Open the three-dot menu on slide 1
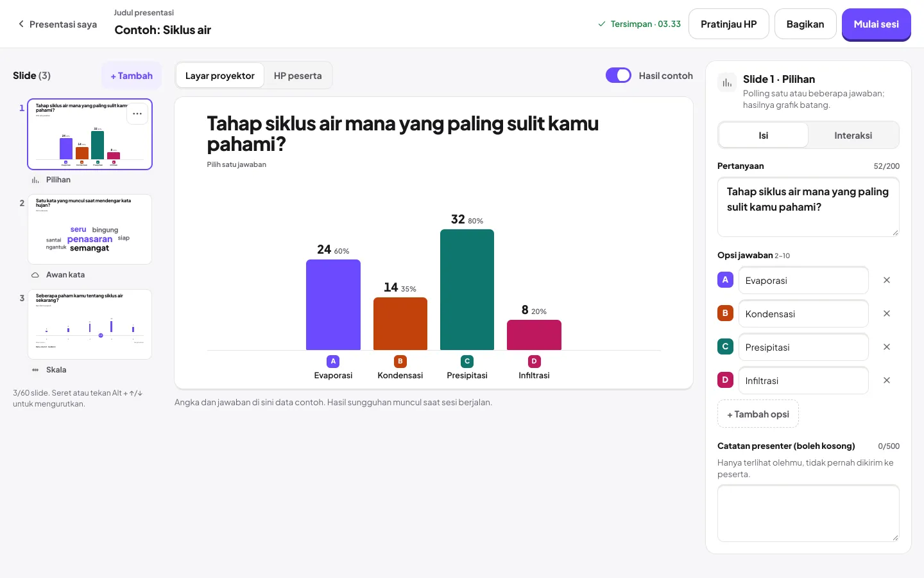 tap(137, 114)
